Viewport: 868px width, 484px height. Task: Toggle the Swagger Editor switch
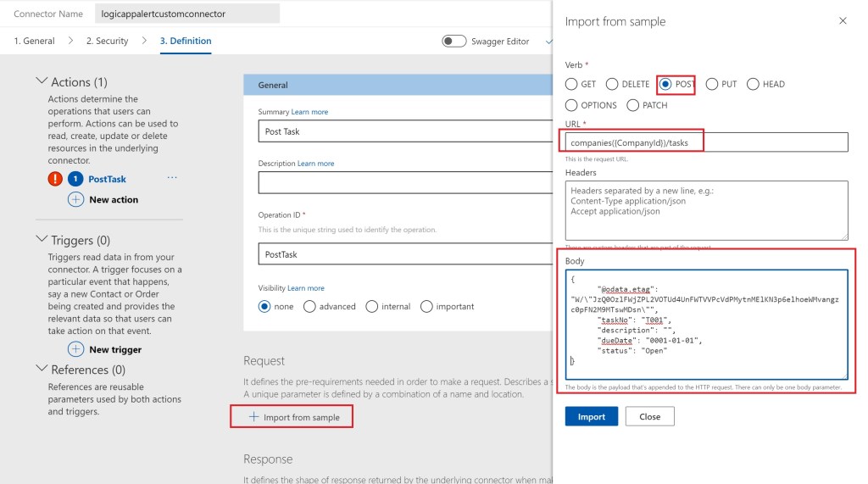[453, 41]
